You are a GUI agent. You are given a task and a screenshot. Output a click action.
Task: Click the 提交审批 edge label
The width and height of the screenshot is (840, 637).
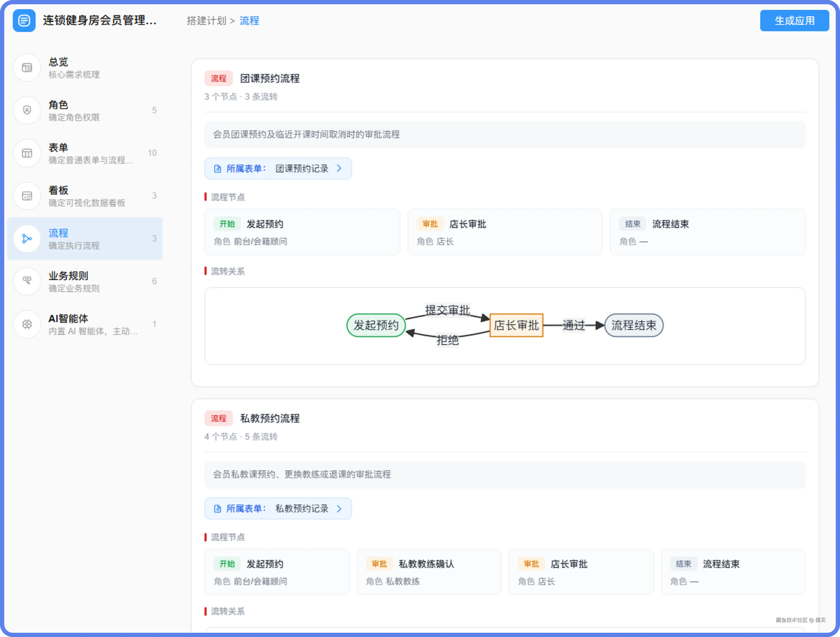[x=448, y=310]
